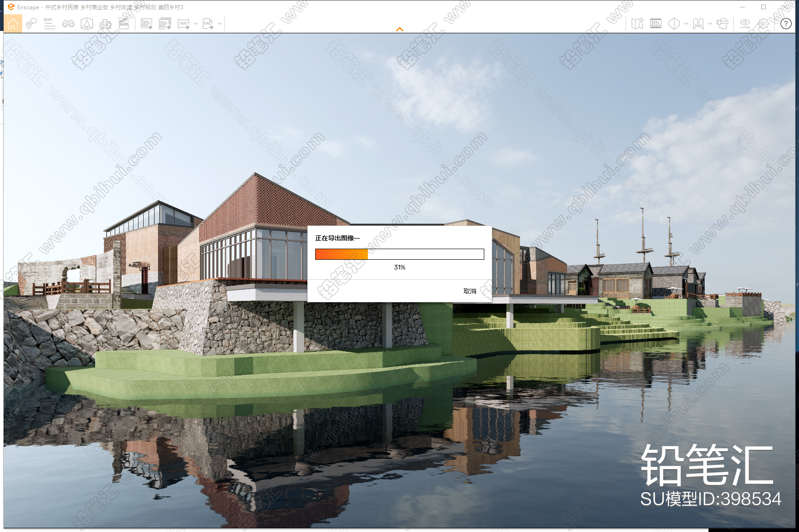799x532 pixels.
Task: Enable VR headset mode
Action: coord(722,24)
